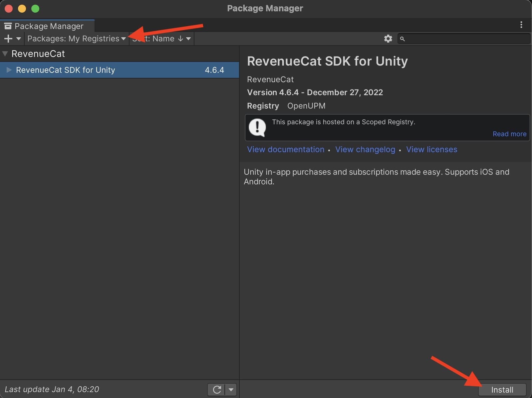Click the scoped registry warning icon
The width and height of the screenshot is (532, 398).
coord(257,127)
